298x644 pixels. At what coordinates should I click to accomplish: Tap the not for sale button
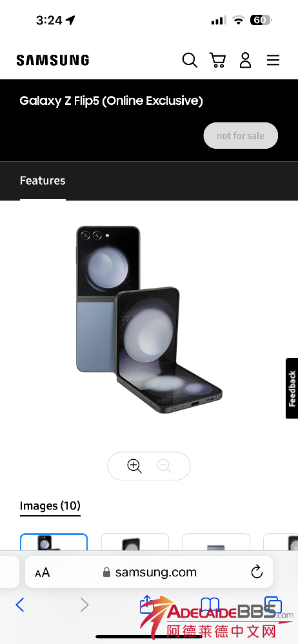pyautogui.click(x=241, y=135)
